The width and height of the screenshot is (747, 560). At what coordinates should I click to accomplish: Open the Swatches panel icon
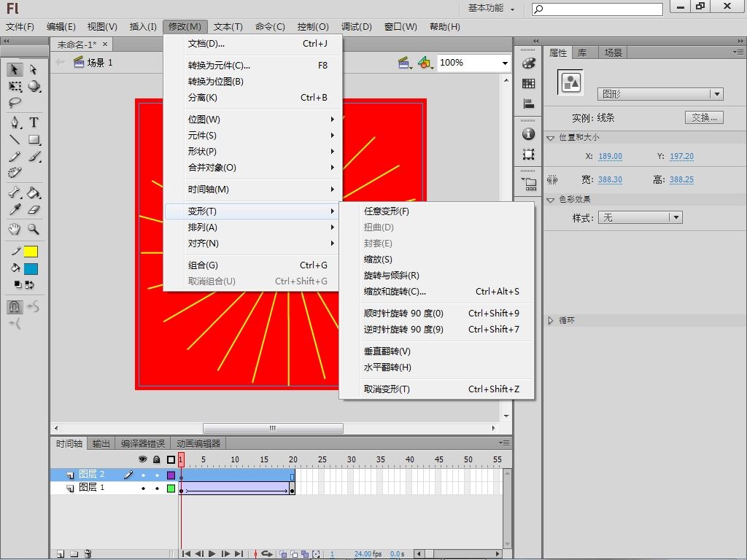[x=528, y=84]
